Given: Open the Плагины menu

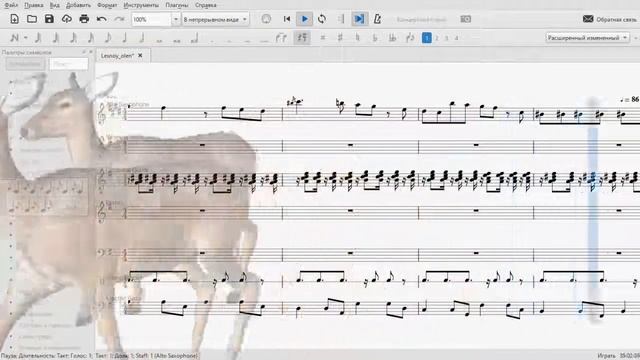Looking at the screenshot, I should (x=177, y=5).
